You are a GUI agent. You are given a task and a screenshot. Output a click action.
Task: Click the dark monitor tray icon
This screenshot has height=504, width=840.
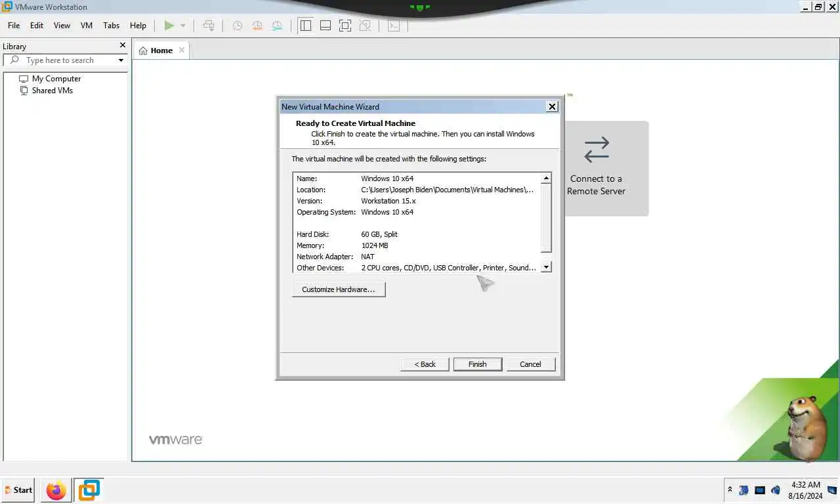(x=760, y=490)
